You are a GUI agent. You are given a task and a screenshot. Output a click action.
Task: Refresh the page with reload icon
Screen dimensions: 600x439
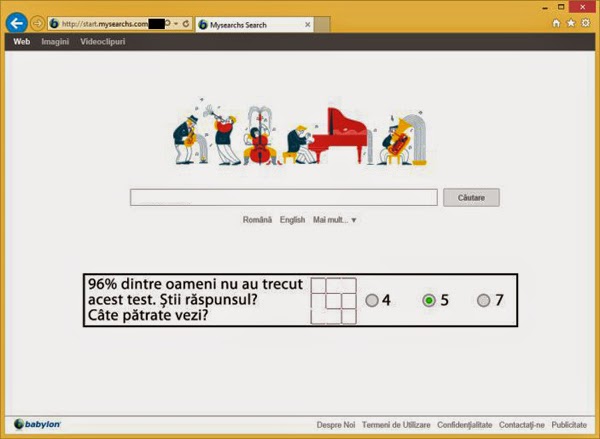(186, 24)
